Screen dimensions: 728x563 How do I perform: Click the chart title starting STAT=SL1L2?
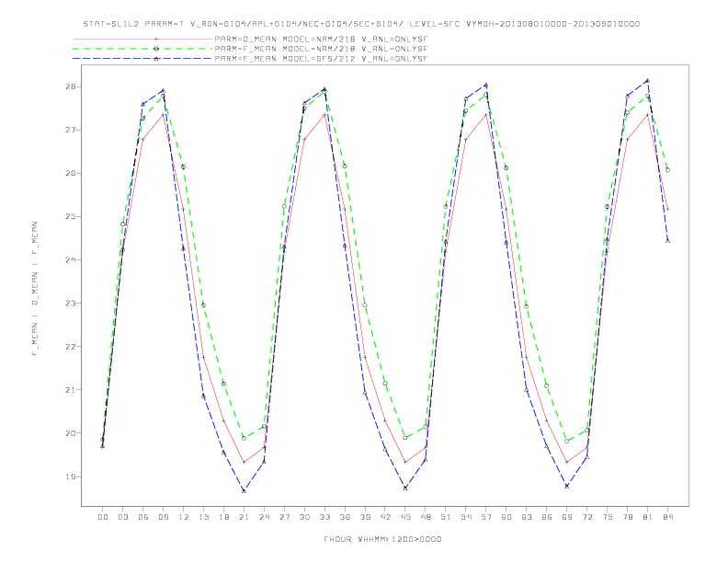pyautogui.click(x=361, y=24)
